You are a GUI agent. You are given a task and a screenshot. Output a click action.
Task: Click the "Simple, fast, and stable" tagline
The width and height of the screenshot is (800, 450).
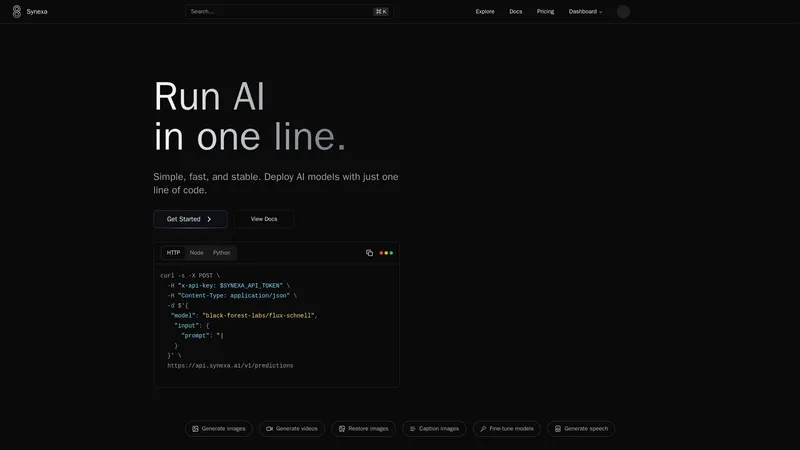click(x=276, y=183)
